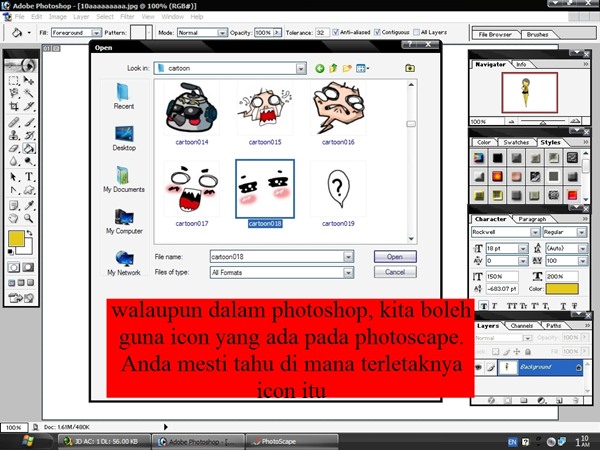Select the Crop tool
600x450 pixels.
point(14,106)
